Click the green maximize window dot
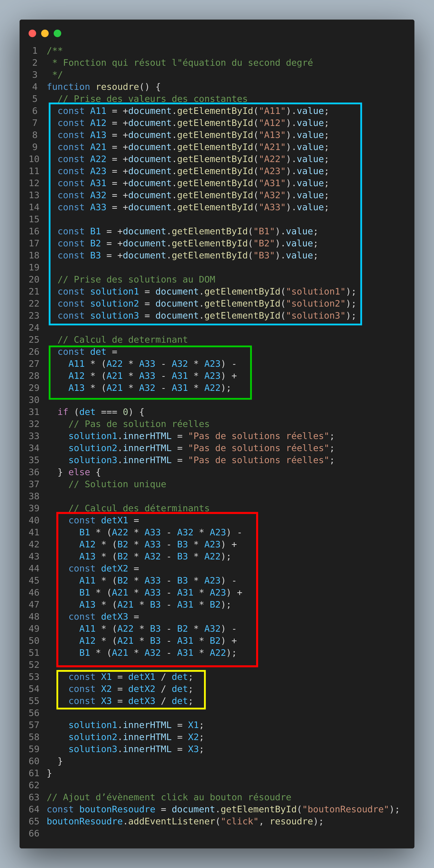Viewport: 434px width, 868px height. pyautogui.click(x=57, y=33)
